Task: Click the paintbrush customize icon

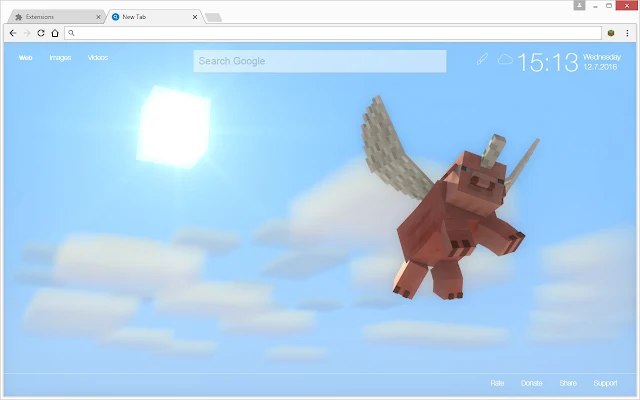Action: 482,59
